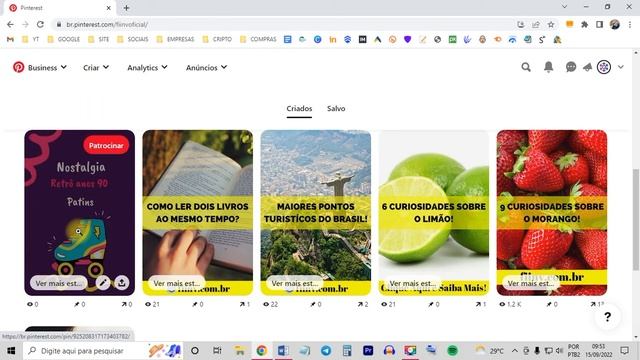The image size is (640, 360).
Task: Click Ver mais est... on morango pin
Action: [531, 283]
